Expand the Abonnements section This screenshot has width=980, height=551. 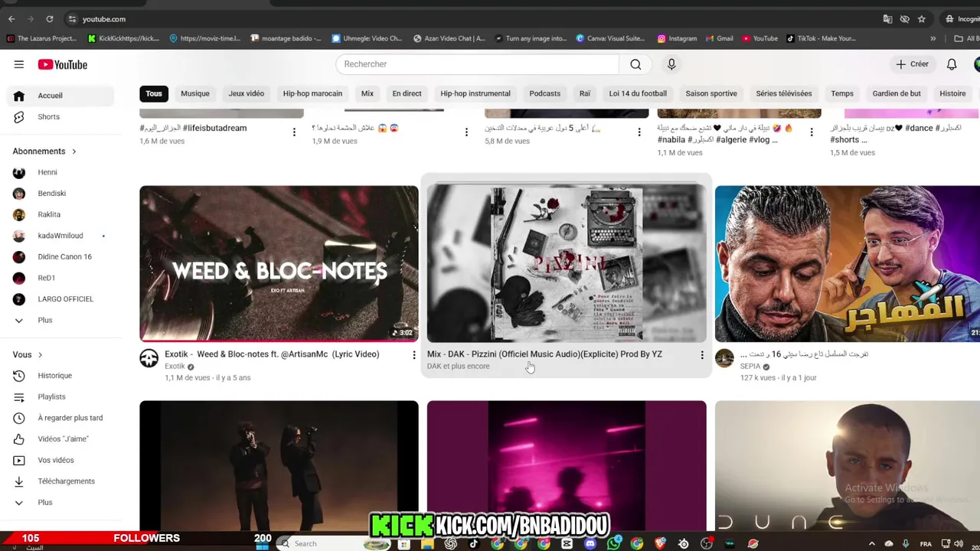[x=44, y=152]
